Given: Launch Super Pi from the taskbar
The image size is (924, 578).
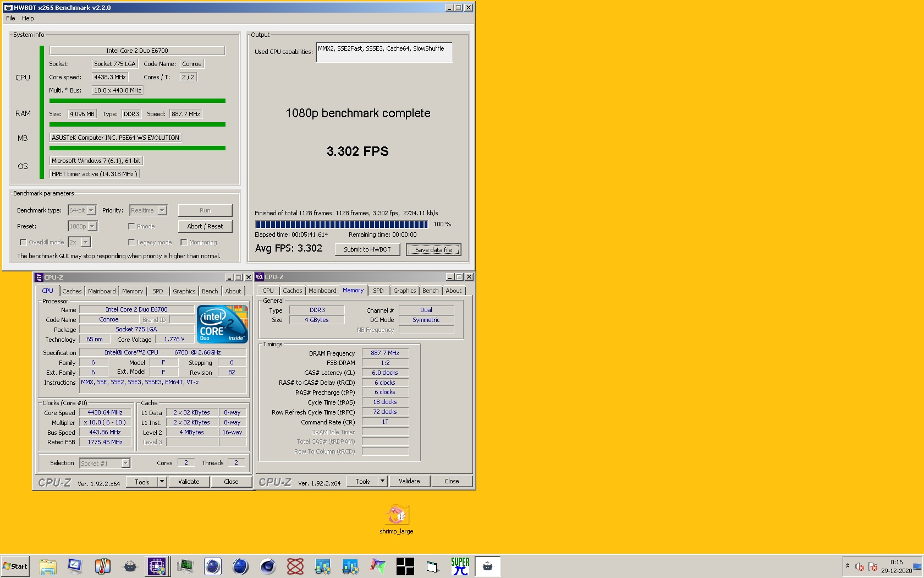Looking at the screenshot, I should [460, 566].
